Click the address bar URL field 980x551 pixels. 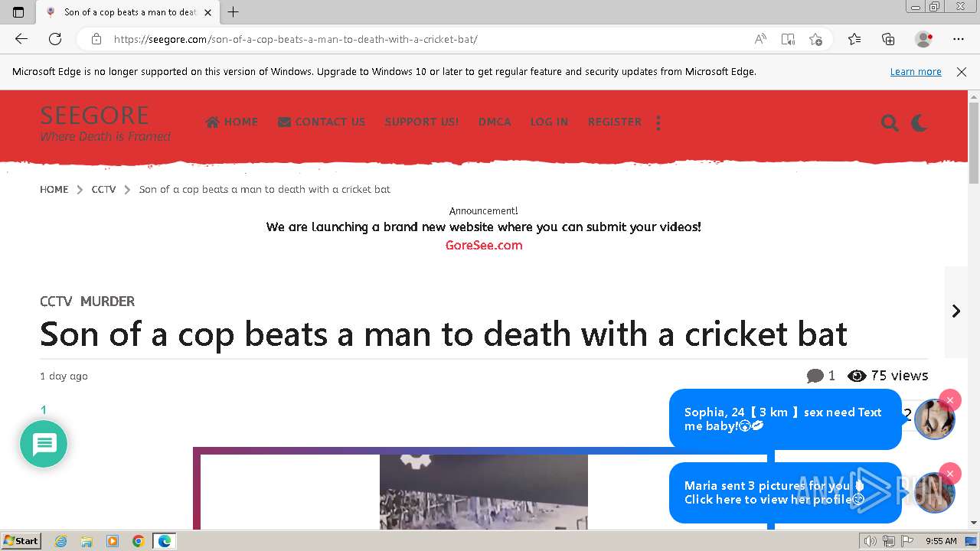pos(429,39)
